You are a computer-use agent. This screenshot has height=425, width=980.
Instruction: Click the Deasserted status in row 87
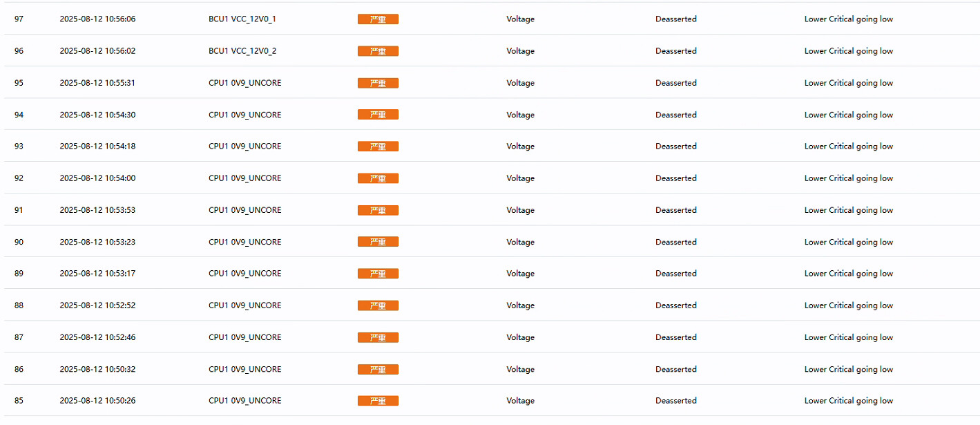pyautogui.click(x=675, y=337)
